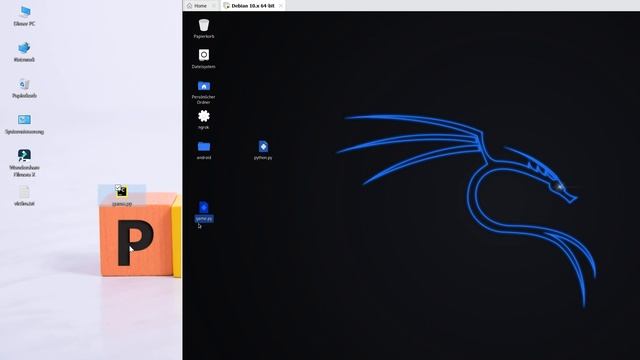Screen dimensions: 640x360
Task: Open the android folder in the VM
Action: (204, 150)
